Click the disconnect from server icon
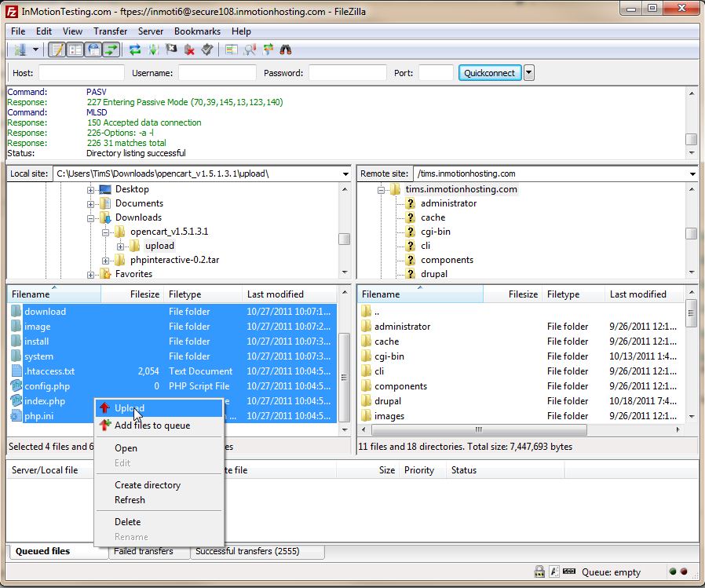Image resolution: width=705 pixels, height=588 pixels. 189,50
